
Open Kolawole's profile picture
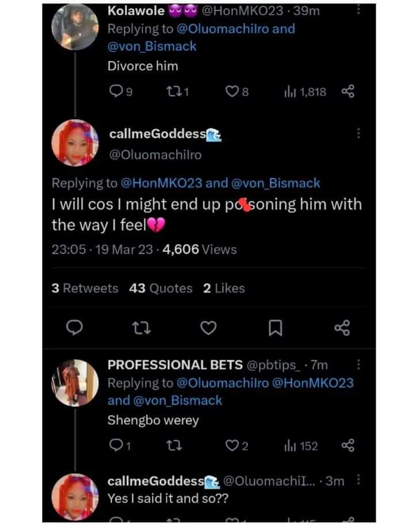(x=74, y=27)
